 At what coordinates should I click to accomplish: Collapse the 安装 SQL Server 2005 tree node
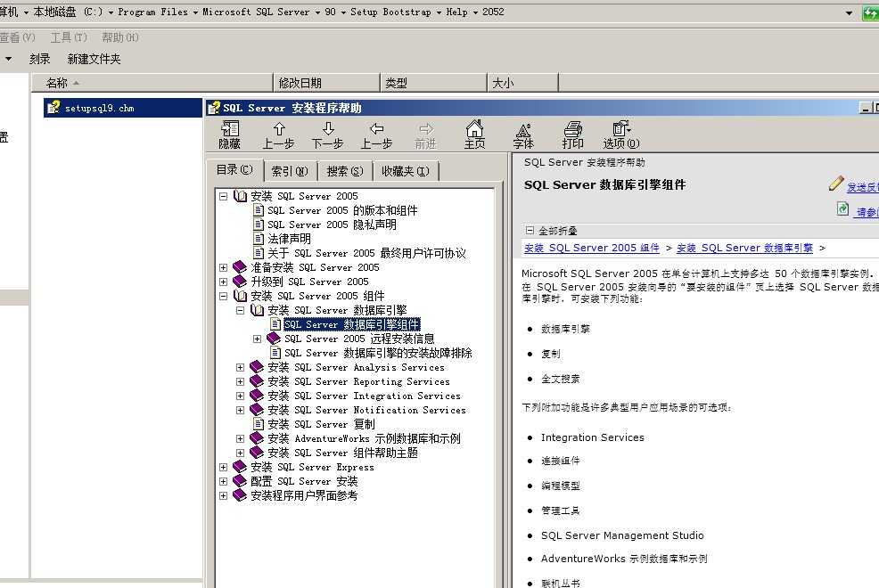click(223, 197)
